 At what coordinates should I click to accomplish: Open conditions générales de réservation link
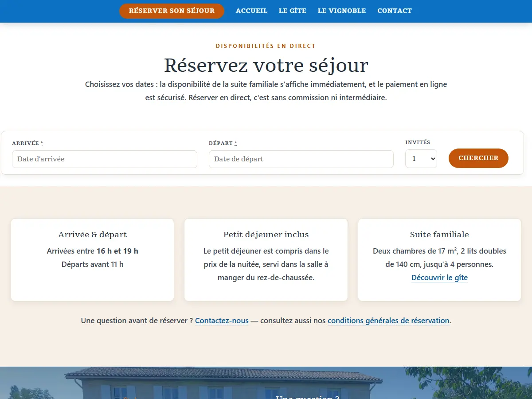[388, 321]
